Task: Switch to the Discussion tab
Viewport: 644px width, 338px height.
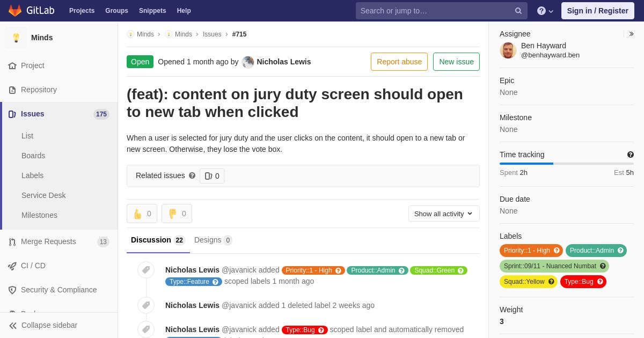Action: [x=158, y=240]
